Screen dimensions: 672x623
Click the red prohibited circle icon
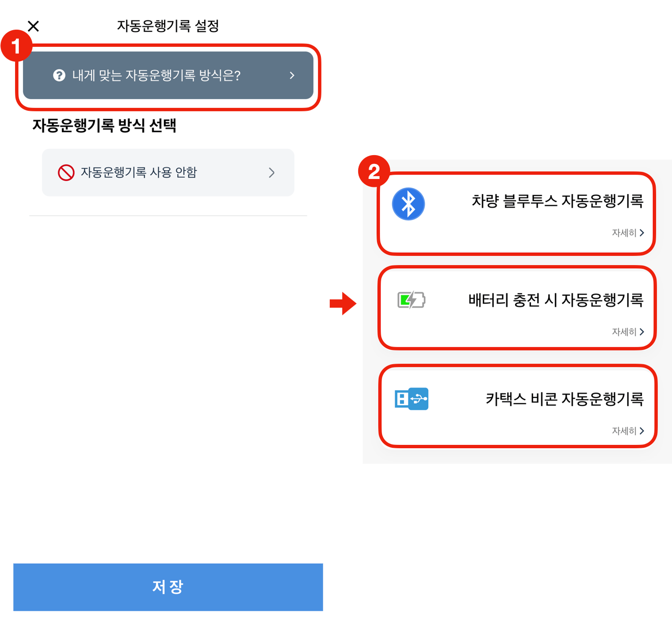tap(66, 172)
